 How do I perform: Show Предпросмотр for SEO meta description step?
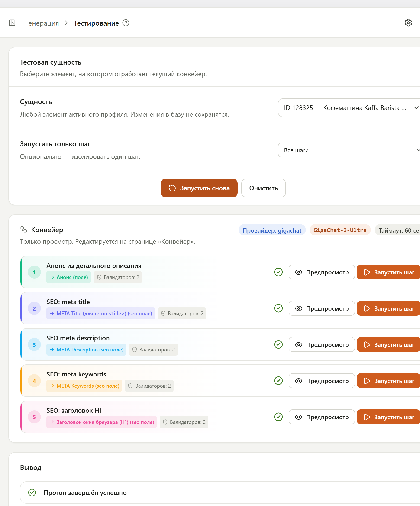coord(322,344)
